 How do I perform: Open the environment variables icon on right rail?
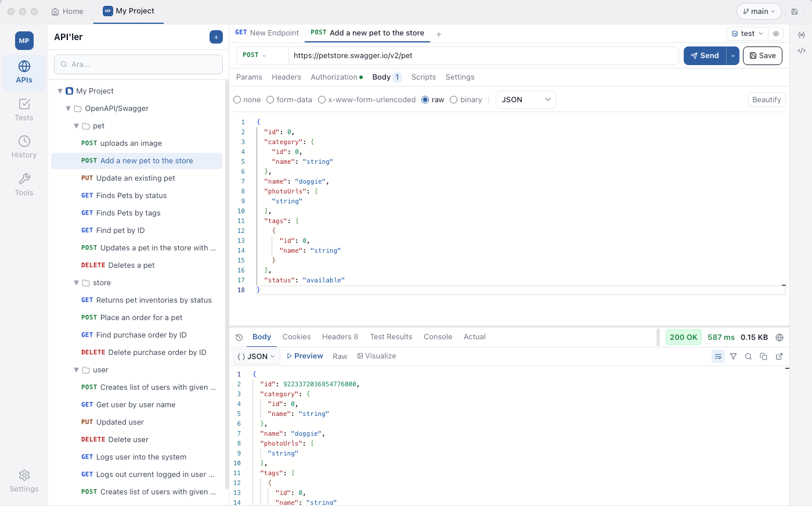802,35
